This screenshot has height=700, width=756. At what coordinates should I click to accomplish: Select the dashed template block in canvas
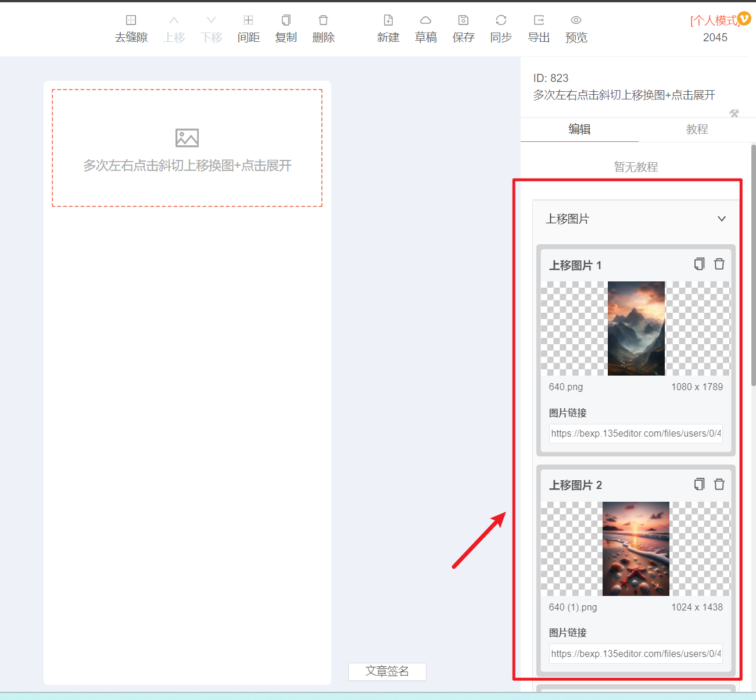tap(187, 148)
